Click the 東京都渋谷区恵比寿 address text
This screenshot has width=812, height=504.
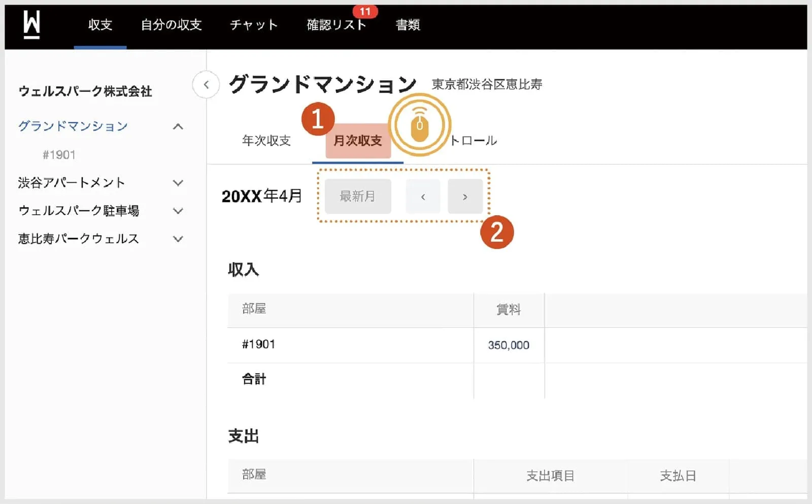point(487,84)
